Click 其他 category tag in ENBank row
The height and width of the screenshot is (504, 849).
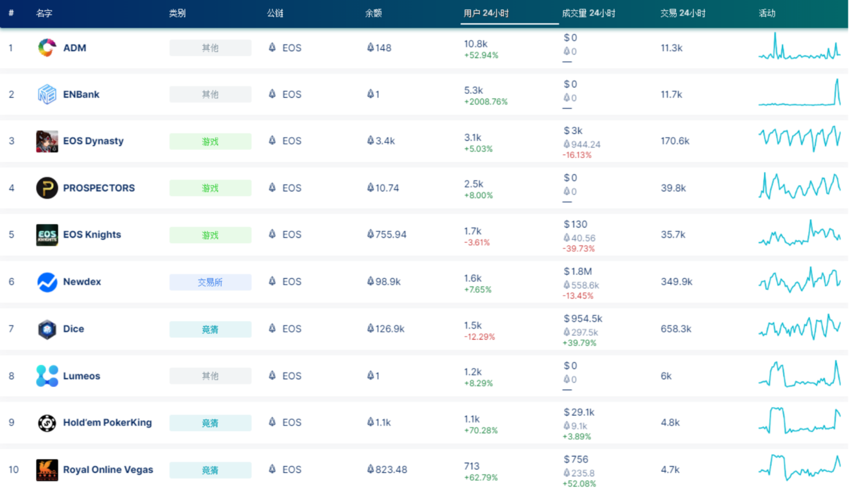coord(210,94)
